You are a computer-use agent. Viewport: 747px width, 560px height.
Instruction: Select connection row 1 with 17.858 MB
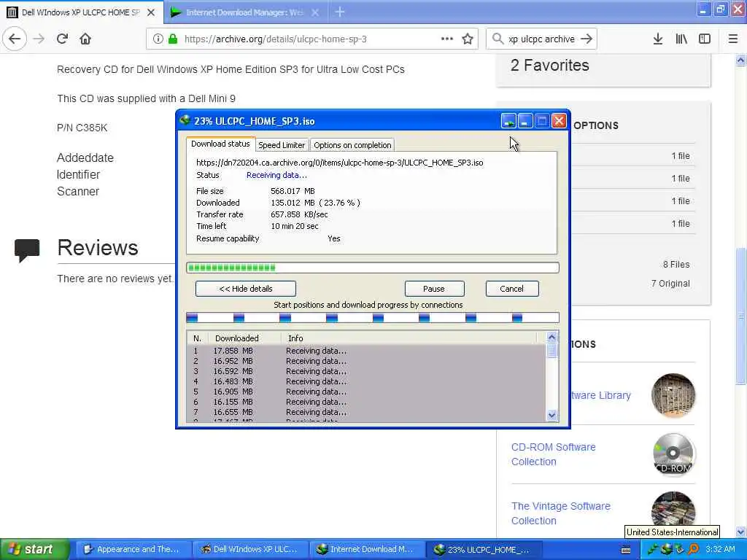[x=366, y=351]
